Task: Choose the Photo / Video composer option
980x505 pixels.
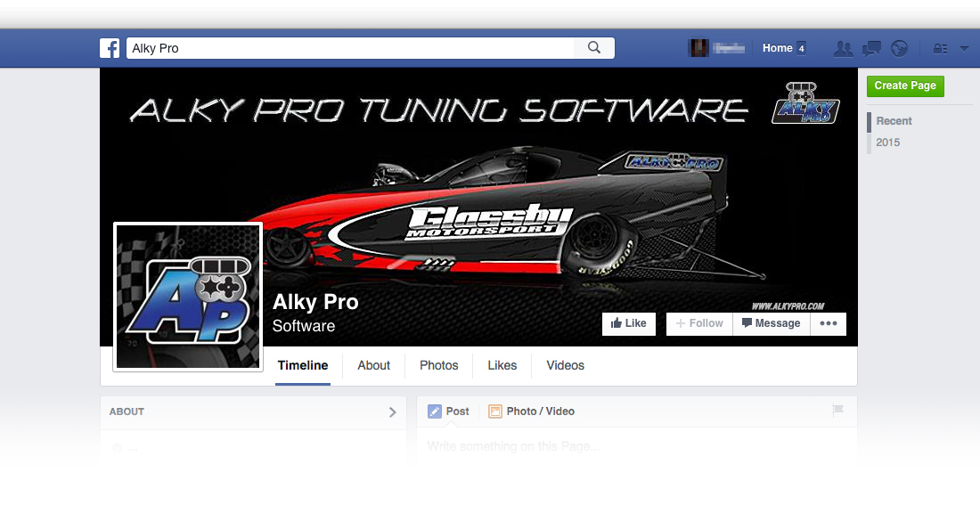Action: 531,411
